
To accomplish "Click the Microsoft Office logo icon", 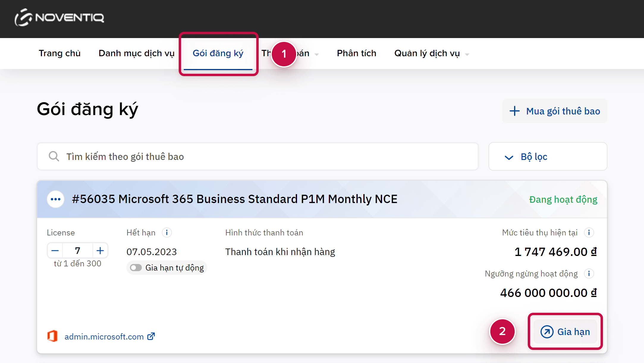I will (x=53, y=336).
